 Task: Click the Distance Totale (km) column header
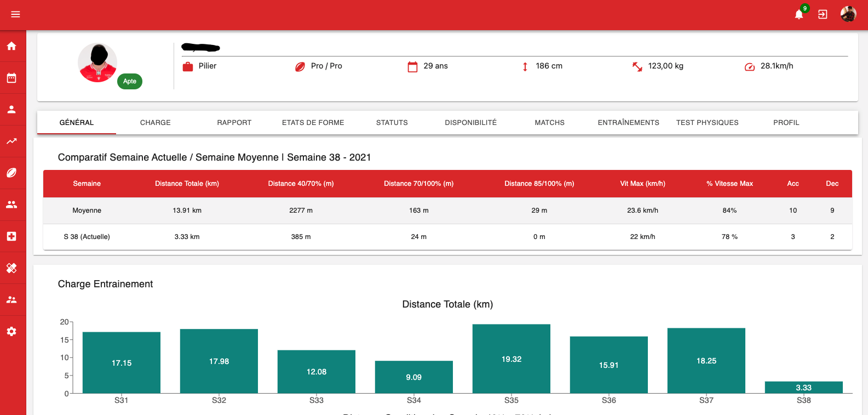coord(187,184)
